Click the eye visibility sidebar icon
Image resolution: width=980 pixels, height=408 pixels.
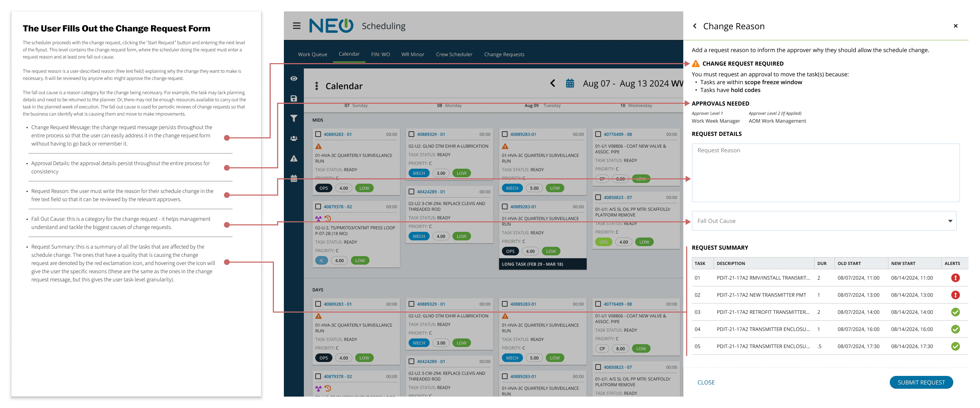(x=294, y=78)
